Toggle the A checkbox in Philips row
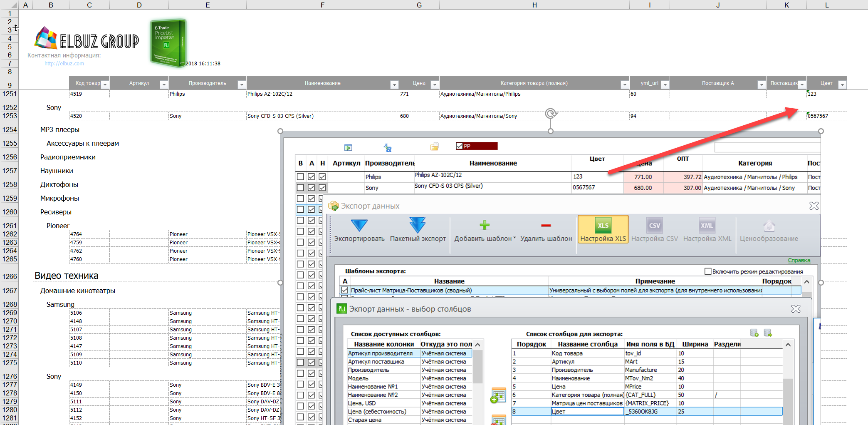 point(311,177)
